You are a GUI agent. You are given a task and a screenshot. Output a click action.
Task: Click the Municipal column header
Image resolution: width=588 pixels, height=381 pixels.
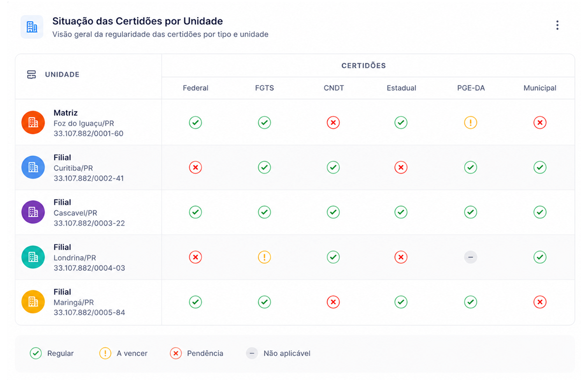(x=540, y=88)
